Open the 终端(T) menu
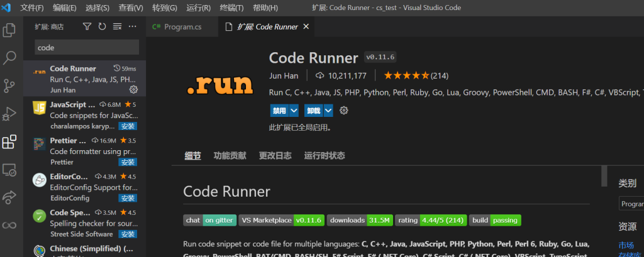Screen dimensions: 644x257 pyautogui.click(x=231, y=8)
